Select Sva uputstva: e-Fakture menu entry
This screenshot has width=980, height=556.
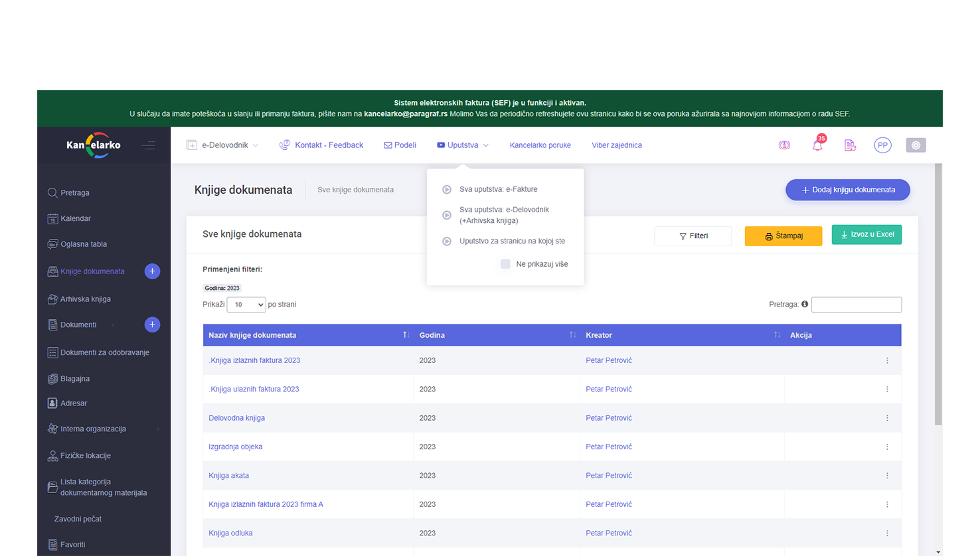pyautogui.click(x=498, y=189)
